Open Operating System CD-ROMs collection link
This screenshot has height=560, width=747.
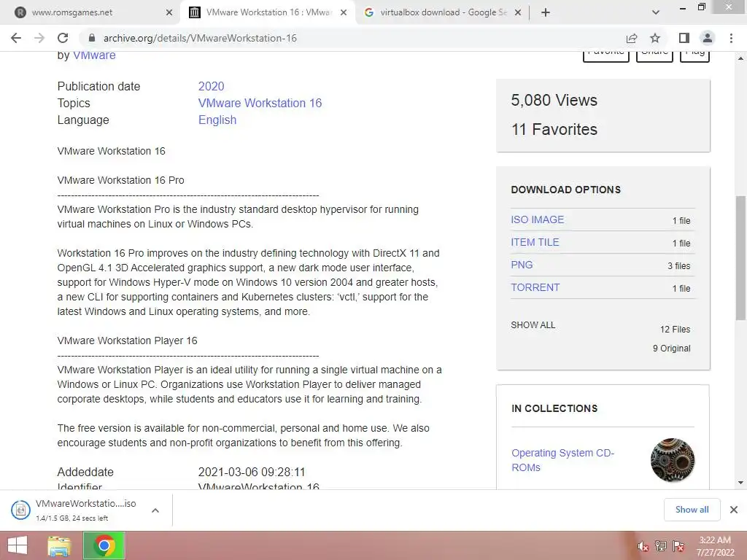click(562, 460)
